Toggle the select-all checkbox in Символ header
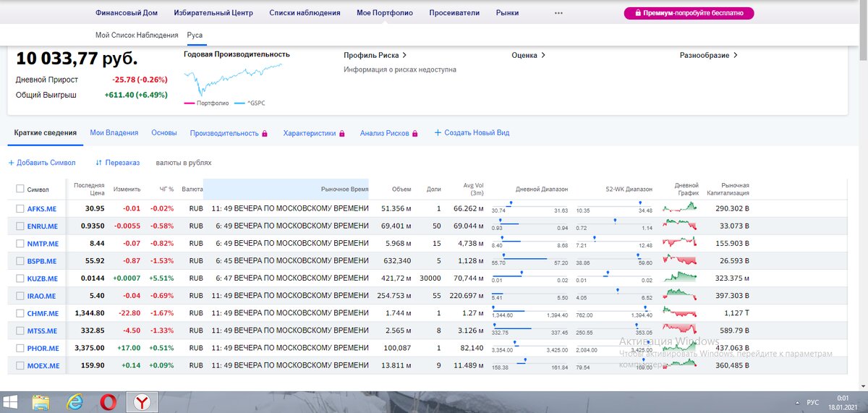 pos(20,189)
